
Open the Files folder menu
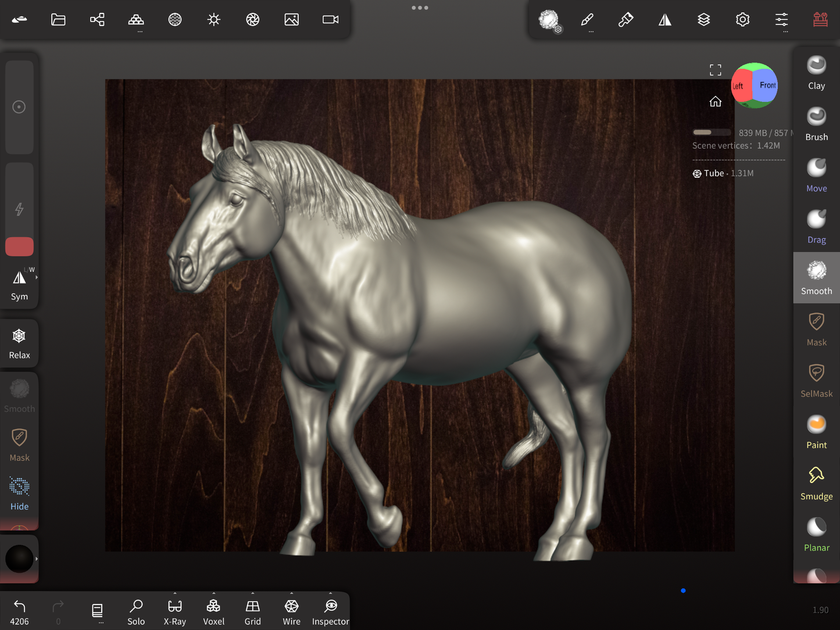pos(58,20)
